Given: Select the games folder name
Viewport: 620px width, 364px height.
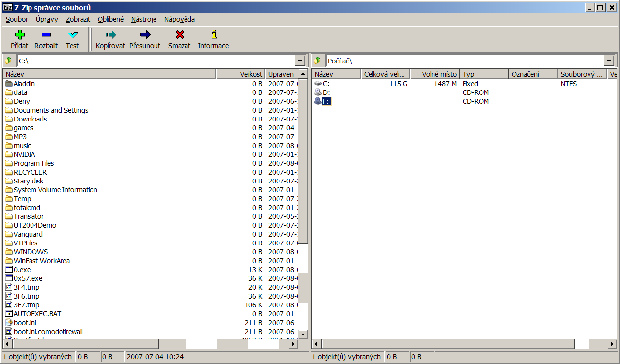Looking at the screenshot, I should [x=24, y=128].
